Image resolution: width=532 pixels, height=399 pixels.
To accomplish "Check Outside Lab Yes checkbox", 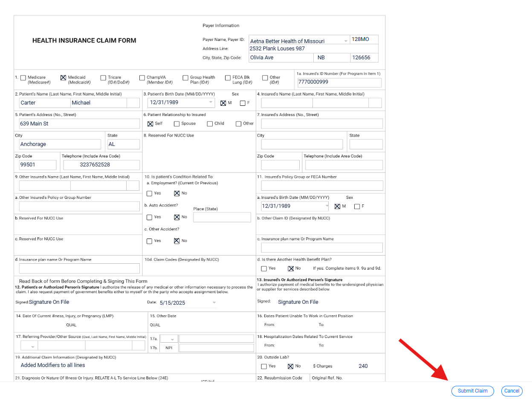I will [x=264, y=367].
